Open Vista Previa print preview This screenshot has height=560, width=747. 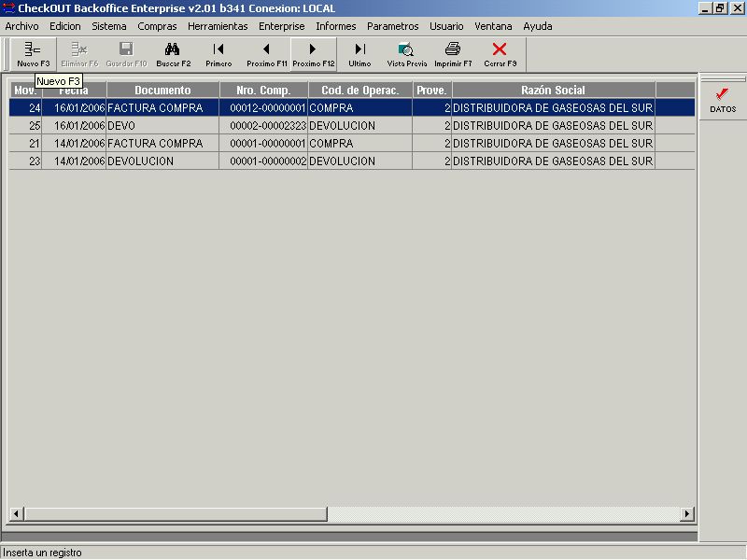pyautogui.click(x=407, y=54)
